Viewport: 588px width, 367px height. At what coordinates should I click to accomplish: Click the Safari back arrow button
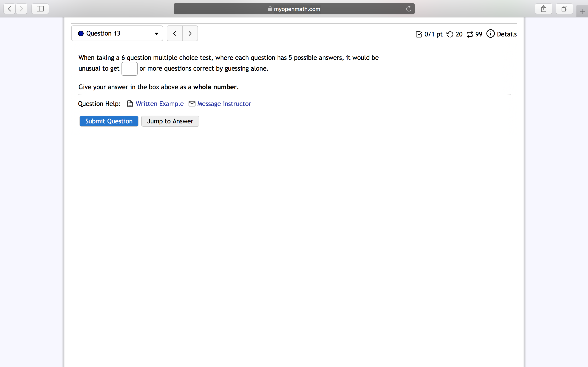pos(9,9)
